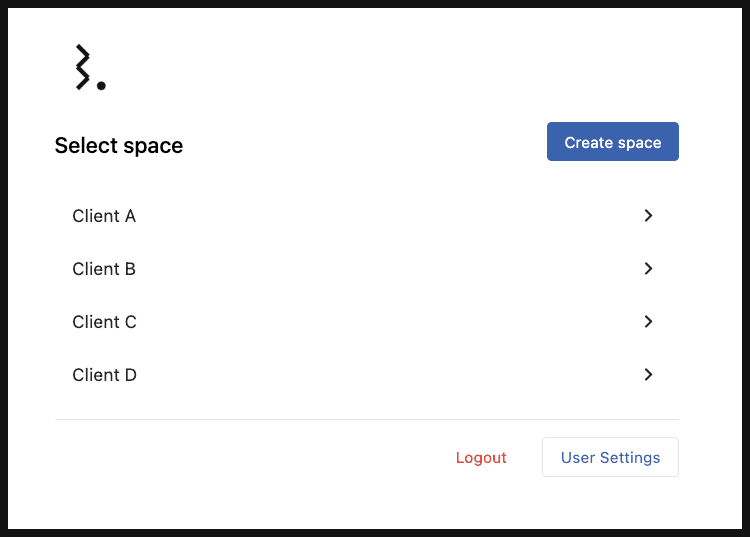
Task: Expand Client B with its right chevron
Action: [x=648, y=268]
